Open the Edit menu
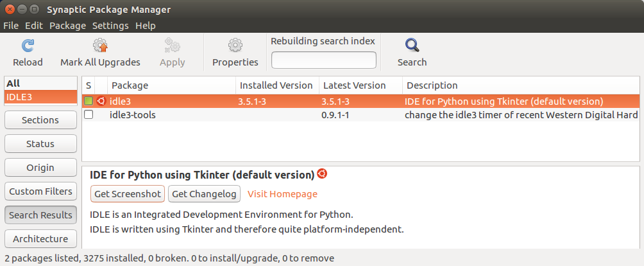The width and height of the screenshot is (644, 266). (x=34, y=26)
